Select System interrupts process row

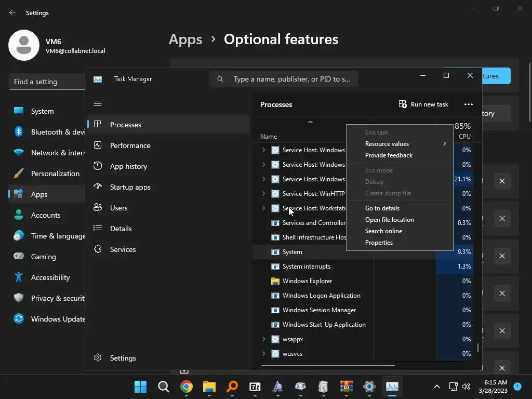click(x=363, y=267)
